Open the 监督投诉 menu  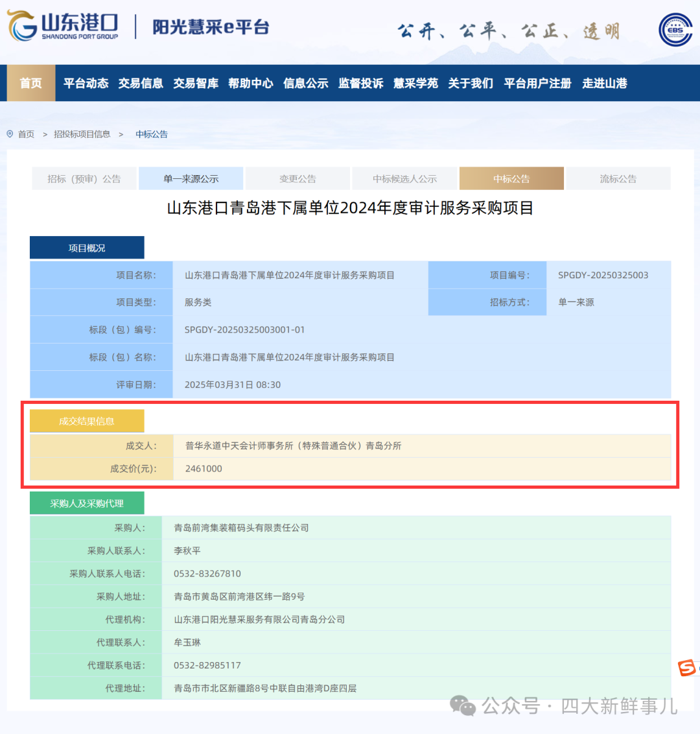(361, 84)
